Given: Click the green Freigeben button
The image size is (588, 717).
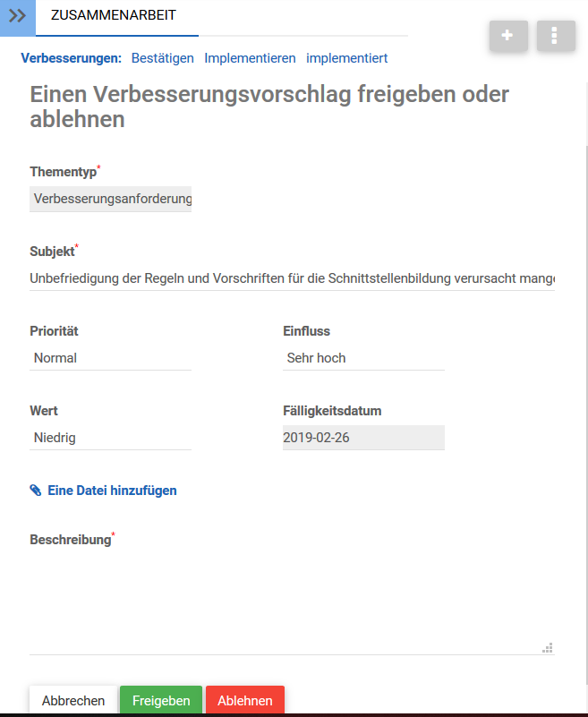Looking at the screenshot, I should click(x=161, y=701).
